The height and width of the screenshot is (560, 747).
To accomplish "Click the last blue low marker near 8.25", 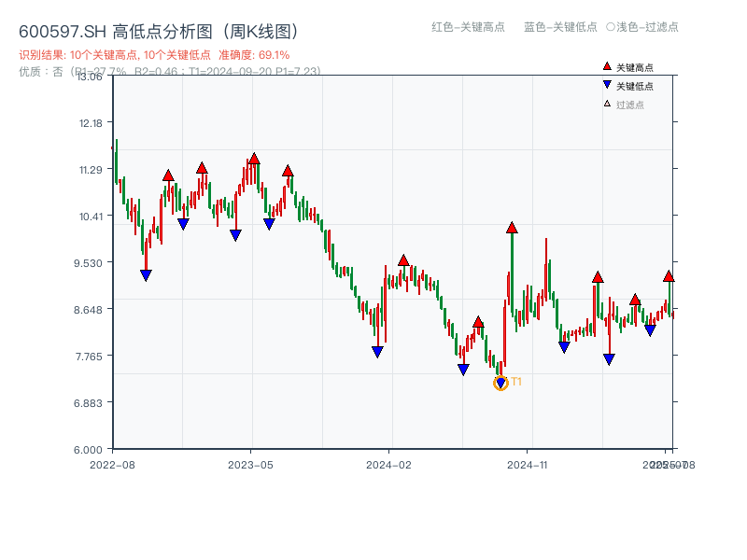I will [650, 330].
